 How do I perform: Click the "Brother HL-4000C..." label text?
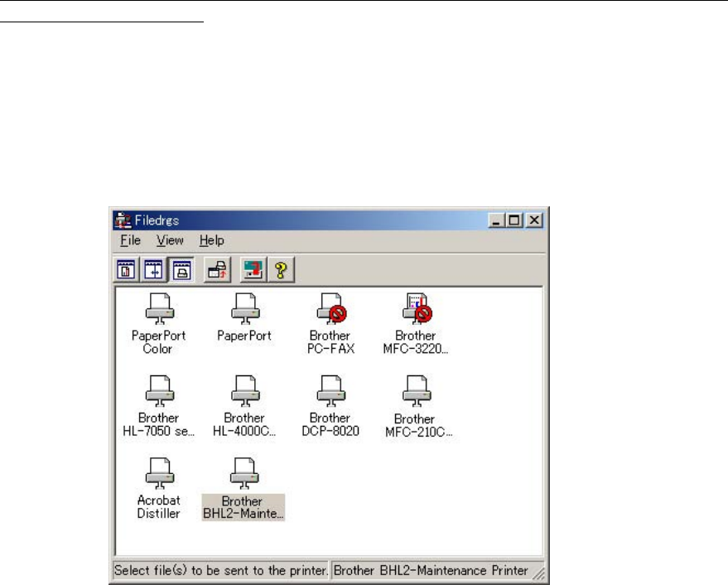pos(244,425)
